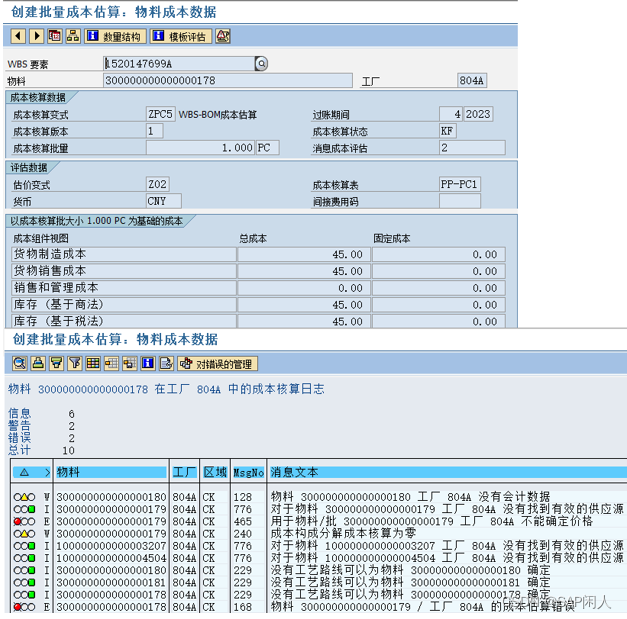Click the message type column header triangle

[24, 472]
